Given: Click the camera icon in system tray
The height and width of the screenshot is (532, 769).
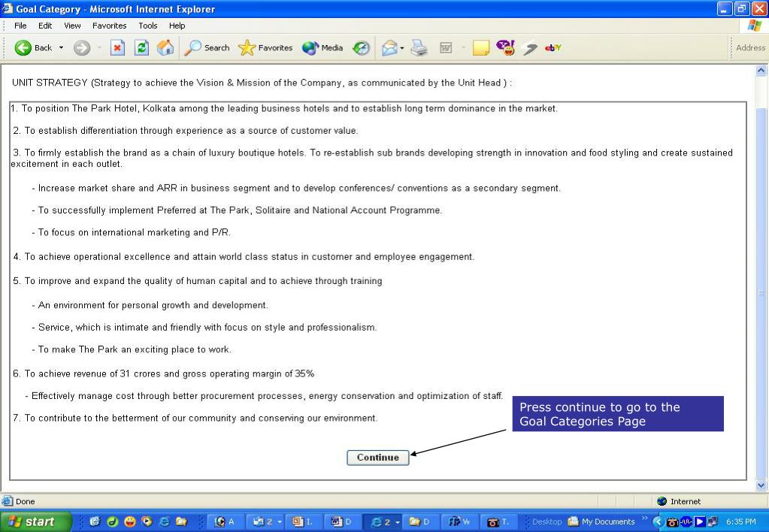Looking at the screenshot, I should (x=672, y=522).
